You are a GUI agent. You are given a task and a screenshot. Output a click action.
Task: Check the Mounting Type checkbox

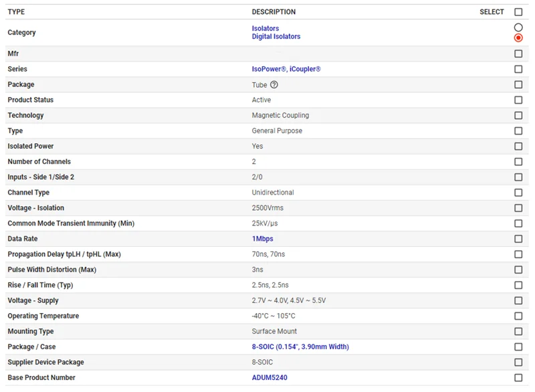pos(518,332)
